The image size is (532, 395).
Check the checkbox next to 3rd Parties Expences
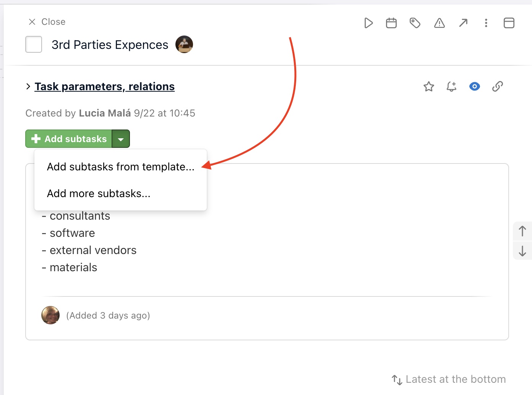(x=33, y=44)
